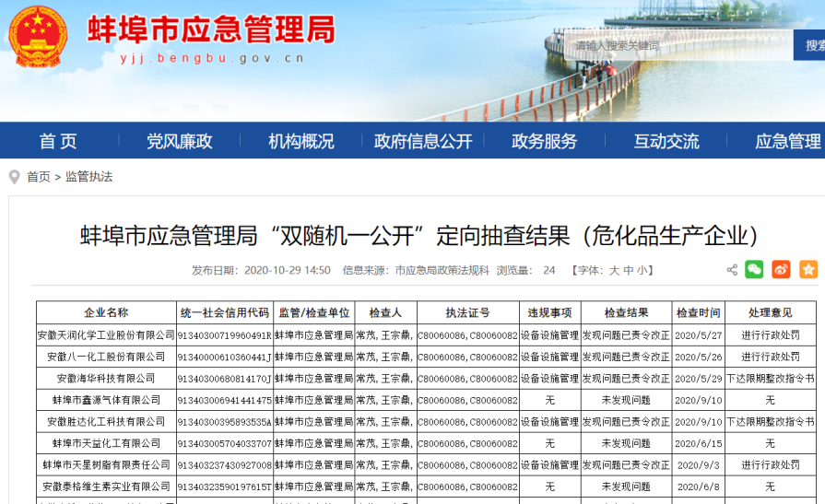
Task: Open the 首页 navigation menu
Action: pyautogui.click(x=58, y=141)
